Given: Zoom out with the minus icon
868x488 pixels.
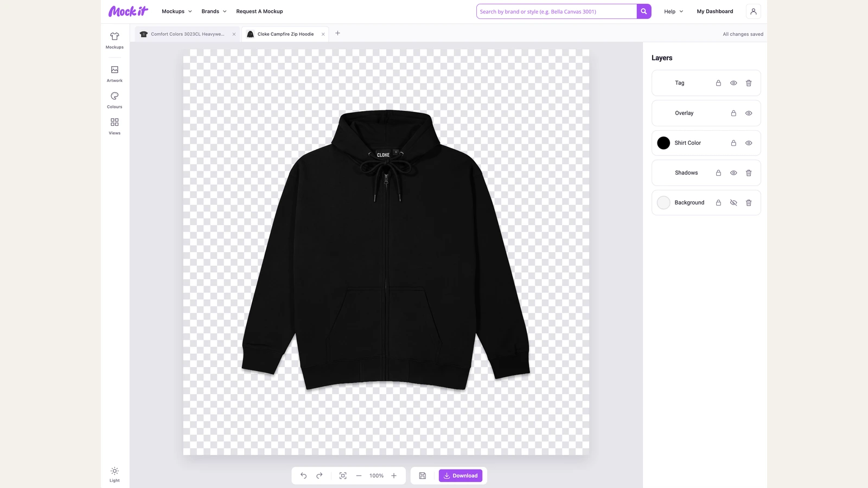Looking at the screenshot, I should pos(359,476).
